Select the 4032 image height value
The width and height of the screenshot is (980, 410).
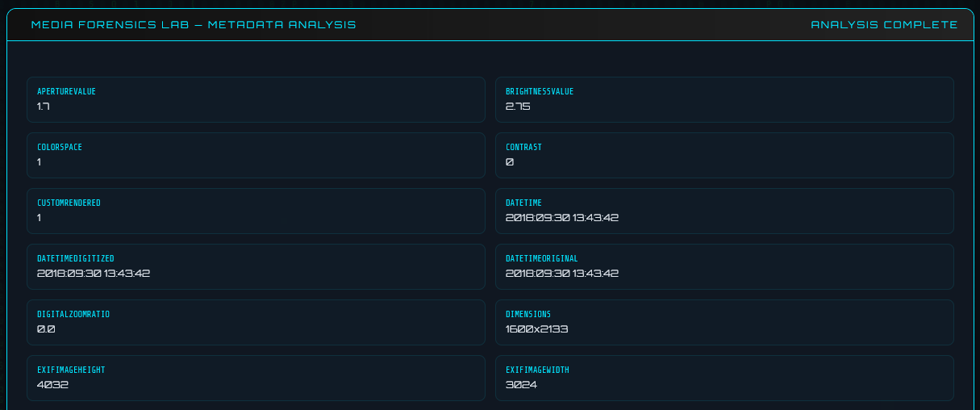52,385
